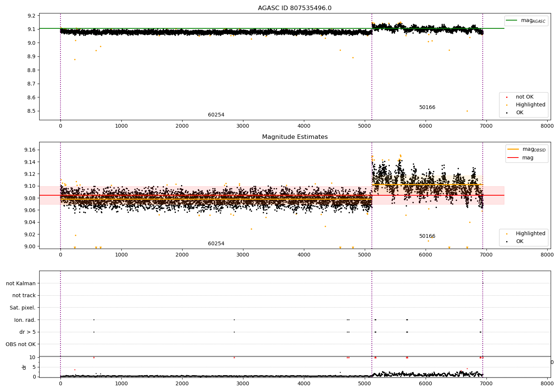Viewport: 560px width, 392px height.
Task: Click the green mag AGASC legend line
Action: pyautogui.click(x=512, y=21)
